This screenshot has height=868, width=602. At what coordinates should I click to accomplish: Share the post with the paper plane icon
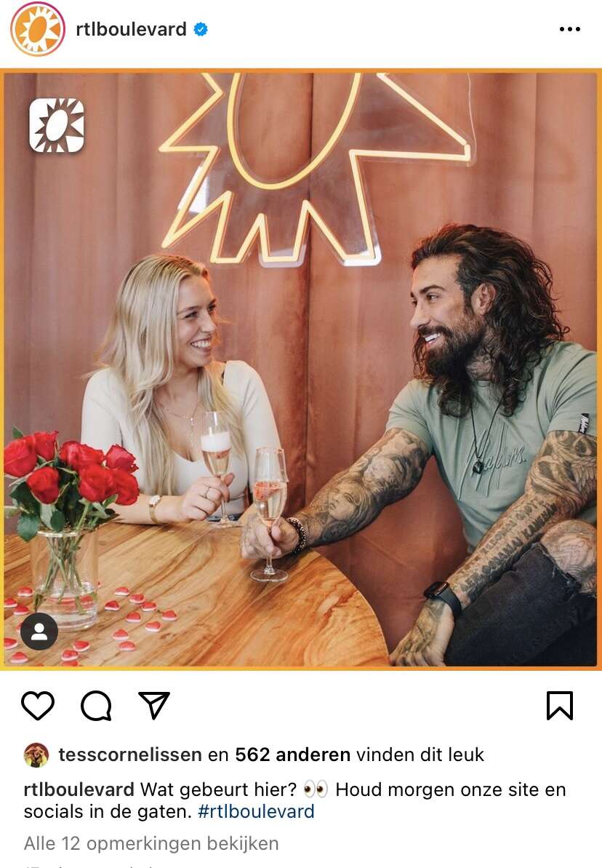click(154, 705)
